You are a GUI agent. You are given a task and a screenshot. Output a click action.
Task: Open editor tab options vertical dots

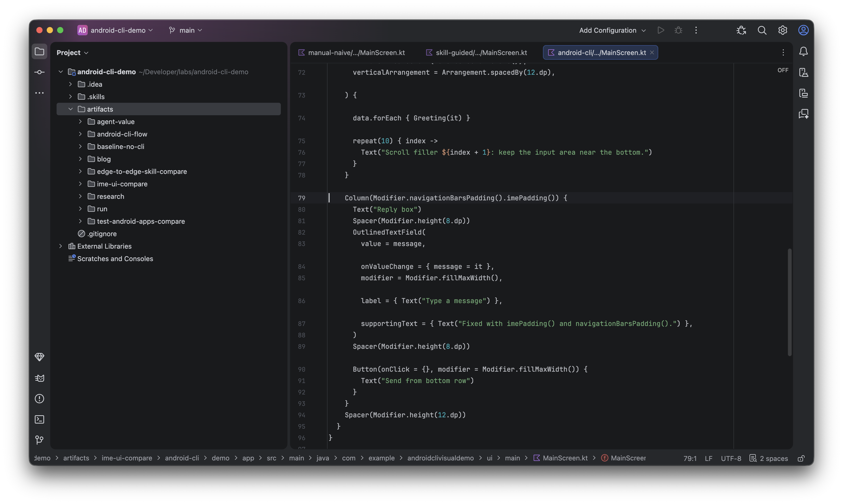783,52
